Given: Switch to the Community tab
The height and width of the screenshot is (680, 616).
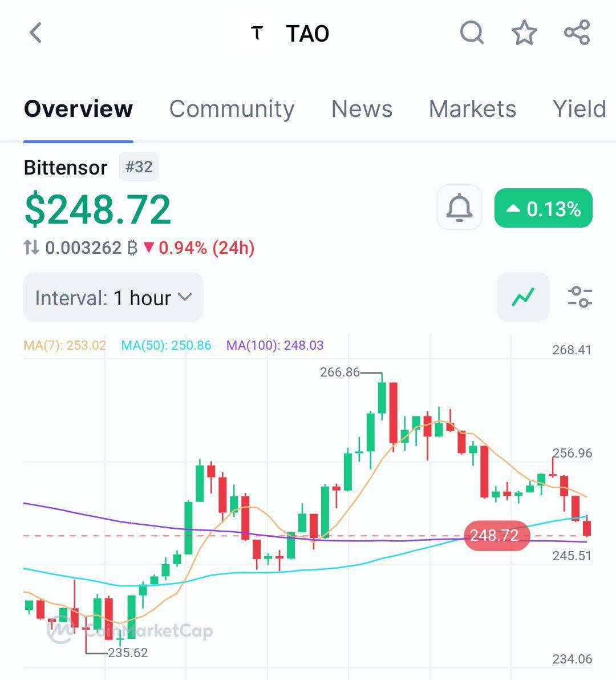Looking at the screenshot, I should coord(232,109).
